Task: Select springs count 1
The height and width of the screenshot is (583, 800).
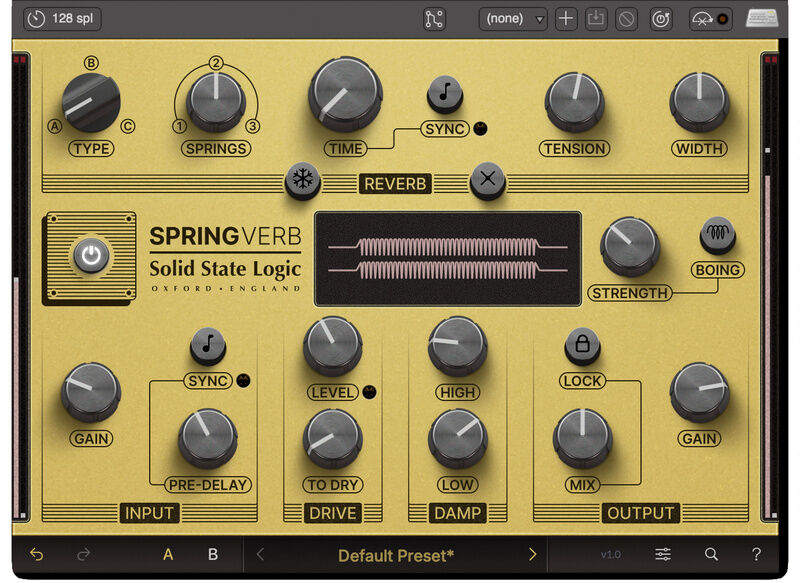Action: click(x=179, y=126)
